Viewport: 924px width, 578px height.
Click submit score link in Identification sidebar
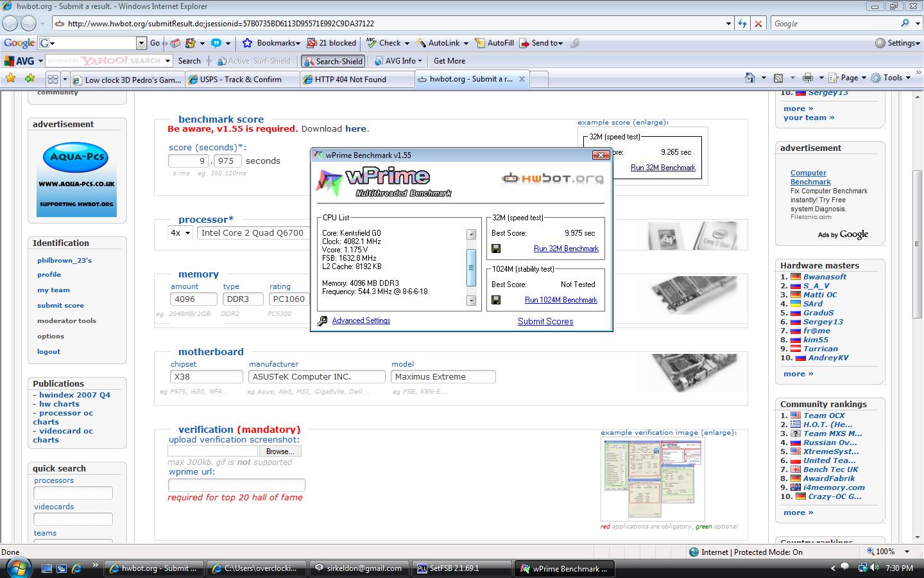coord(60,306)
